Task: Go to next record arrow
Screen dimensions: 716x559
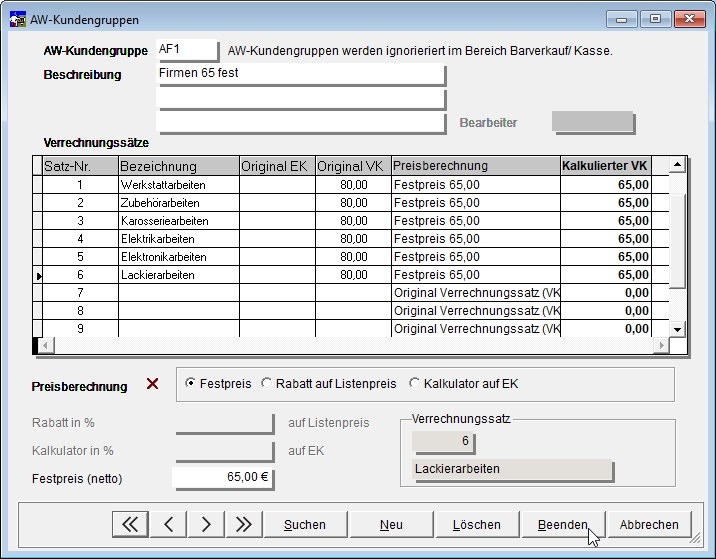Action: point(206,524)
